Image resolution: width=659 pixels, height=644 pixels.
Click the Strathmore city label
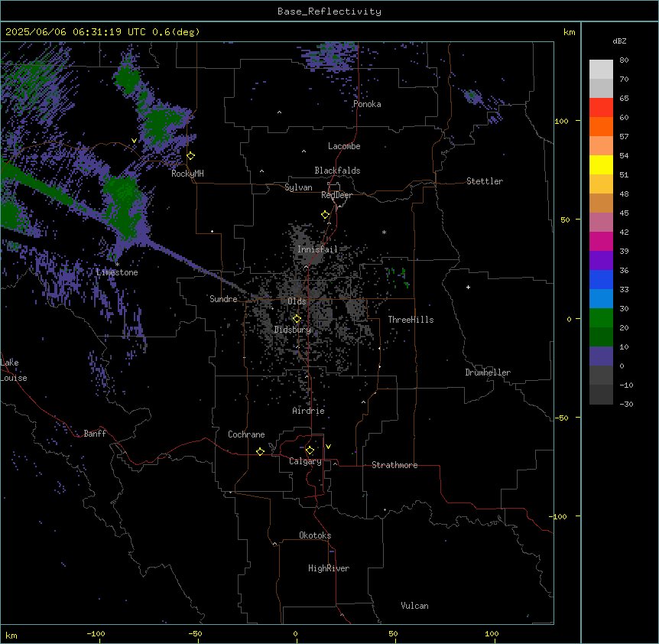tap(394, 465)
